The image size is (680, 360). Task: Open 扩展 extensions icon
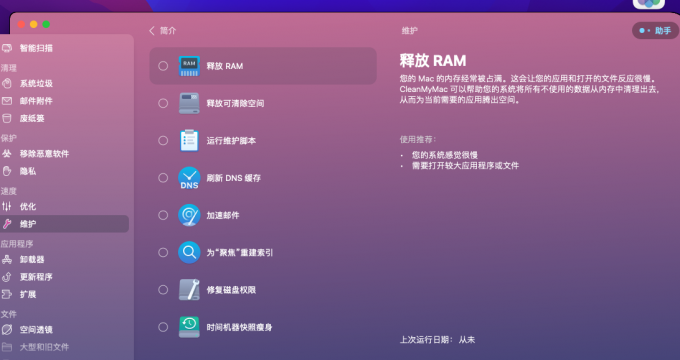pos(7,294)
